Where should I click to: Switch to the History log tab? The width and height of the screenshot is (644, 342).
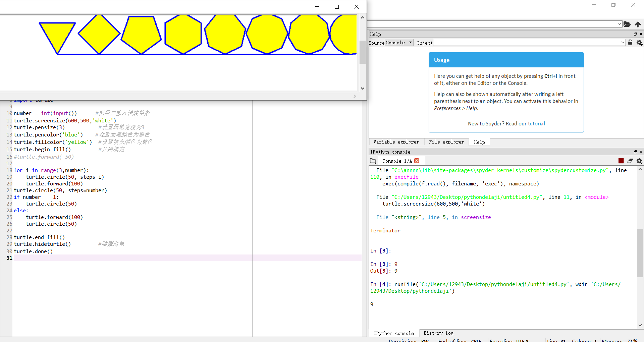point(438,333)
